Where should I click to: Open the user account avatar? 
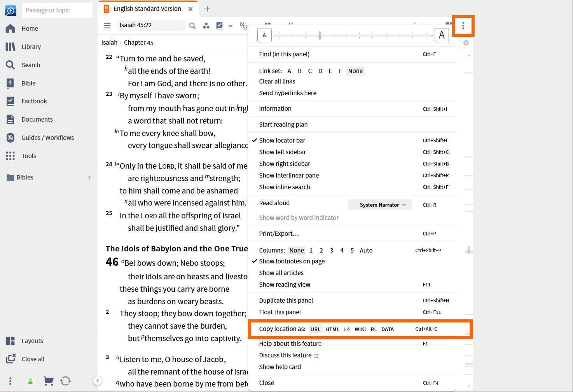pyautogui.click(x=30, y=381)
